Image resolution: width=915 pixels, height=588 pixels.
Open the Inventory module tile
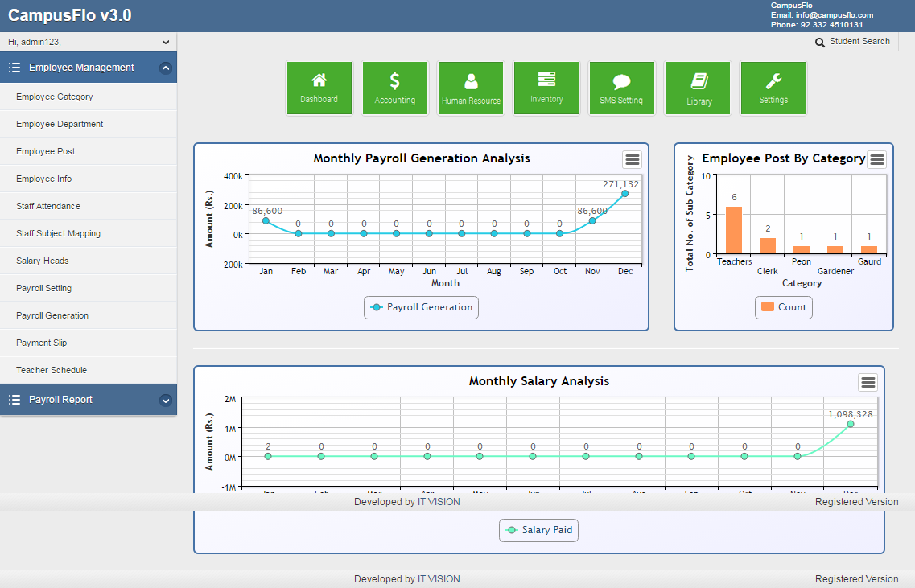[x=546, y=88]
